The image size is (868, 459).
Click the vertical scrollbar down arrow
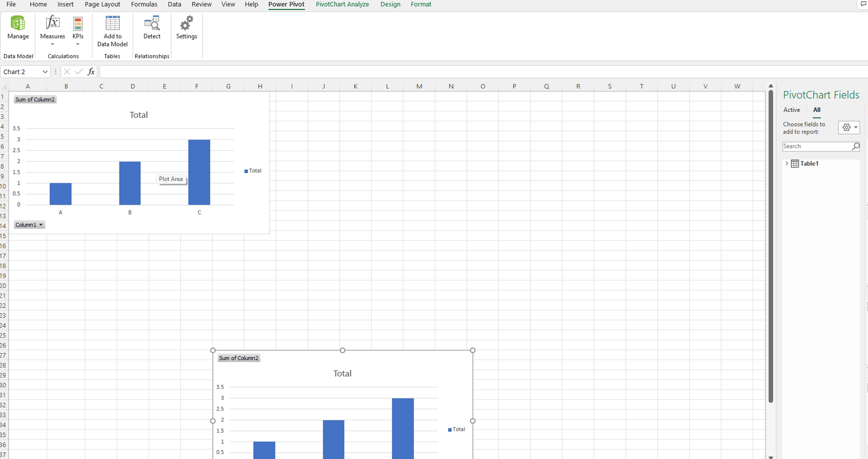[771, 457]
